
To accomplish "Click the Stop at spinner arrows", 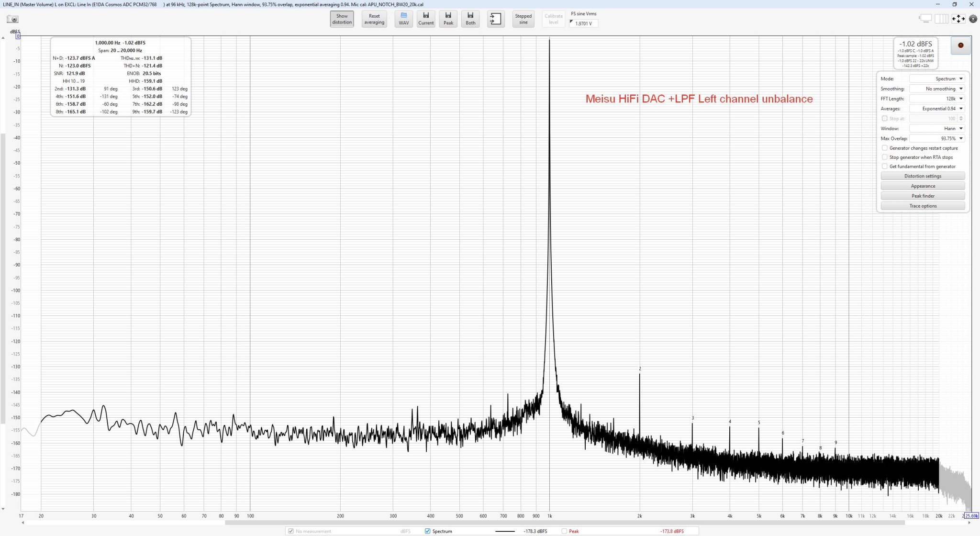I will (961, 118).
